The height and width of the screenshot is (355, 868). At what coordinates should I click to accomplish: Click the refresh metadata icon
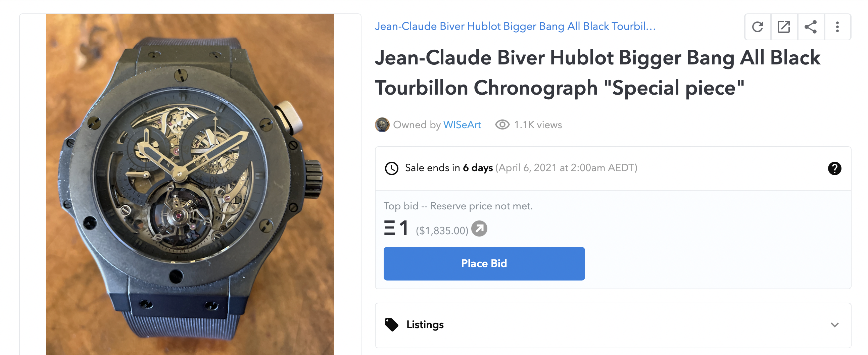pyautogui.click(x=758, y=27)
